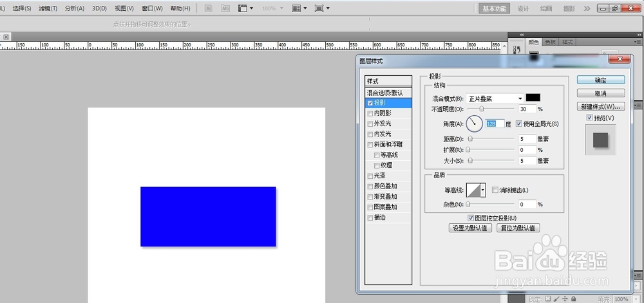Click the style preview thumbnail square
Viewport: 644px width, 303px height.
pyautogui.click(x=600, y=140)
